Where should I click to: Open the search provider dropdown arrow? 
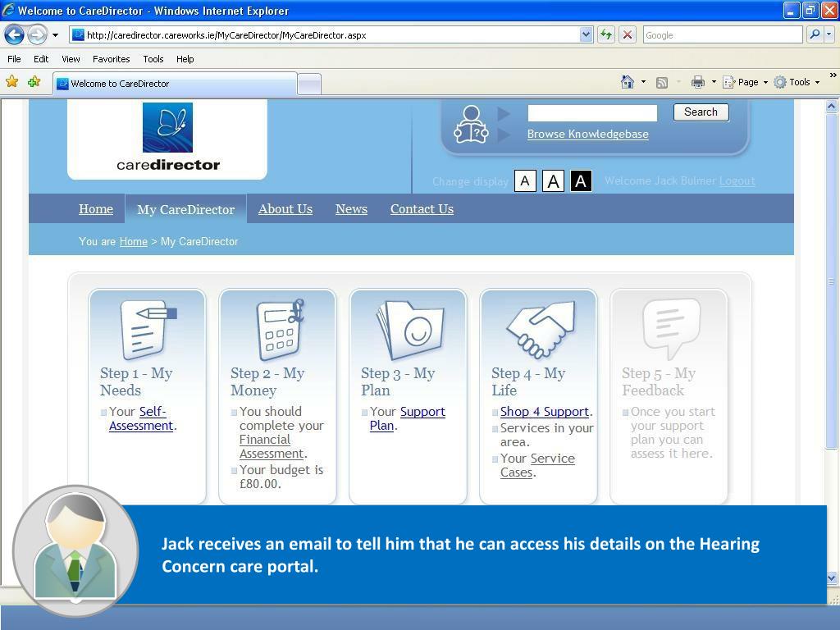point(829,34)
